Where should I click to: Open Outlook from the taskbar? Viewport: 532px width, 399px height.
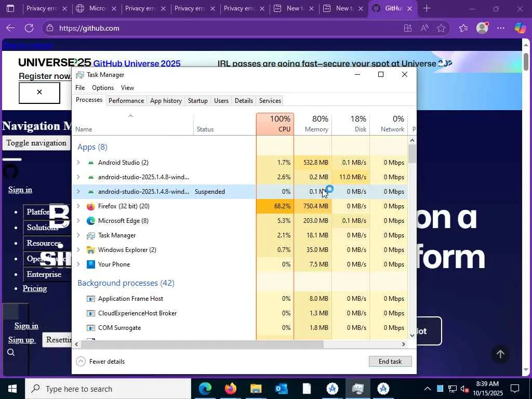(x=281, y=389)
